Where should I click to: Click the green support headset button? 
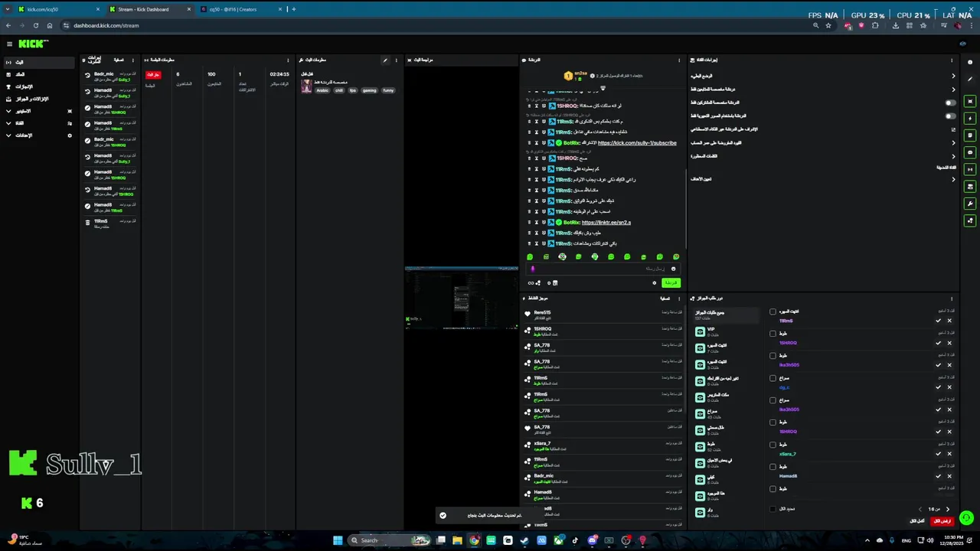coord(966,518)
